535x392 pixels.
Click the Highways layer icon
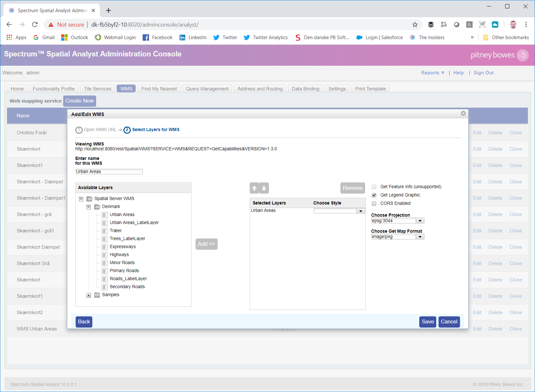(x=104, y=255)
